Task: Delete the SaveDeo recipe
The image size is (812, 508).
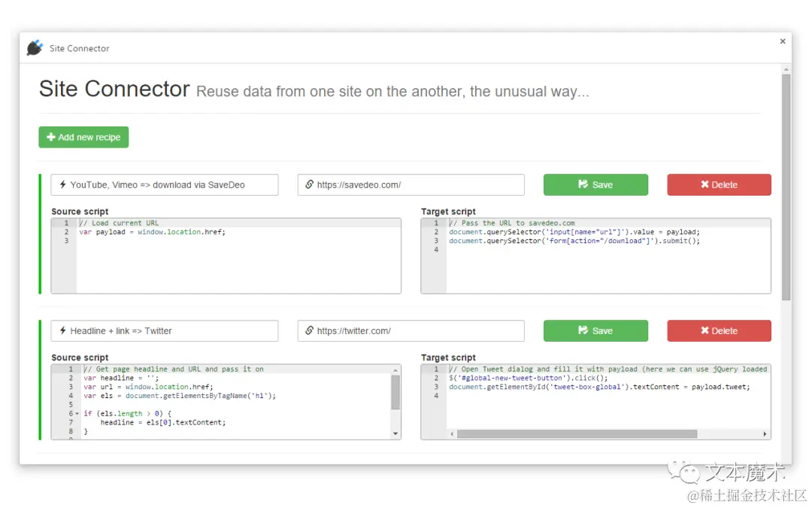Action: click(719, 184)
